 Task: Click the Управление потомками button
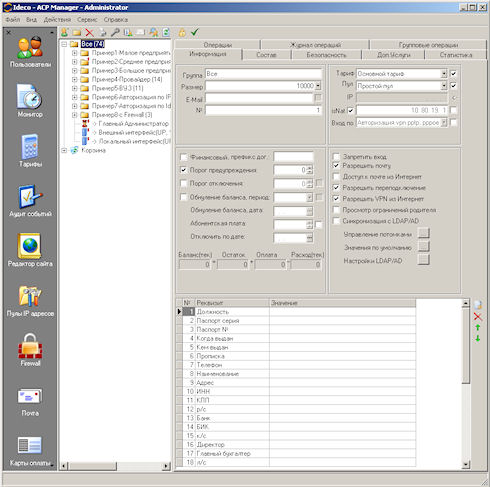click(423, 233)
